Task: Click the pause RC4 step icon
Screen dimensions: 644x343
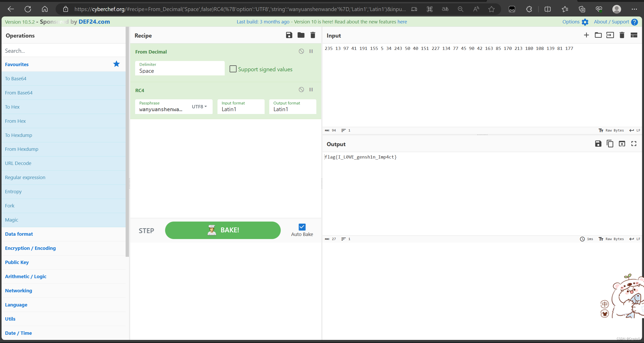Action: click(x=311, y=89)
